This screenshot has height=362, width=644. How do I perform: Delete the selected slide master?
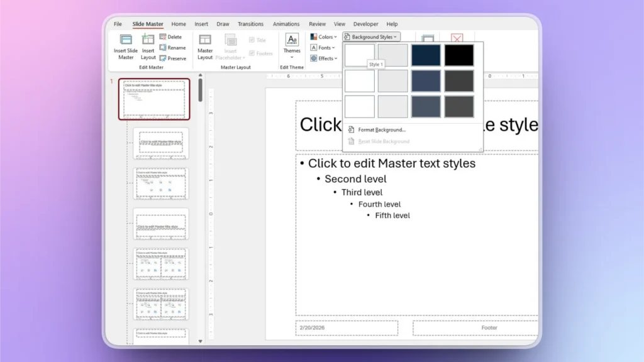point(172,36)
